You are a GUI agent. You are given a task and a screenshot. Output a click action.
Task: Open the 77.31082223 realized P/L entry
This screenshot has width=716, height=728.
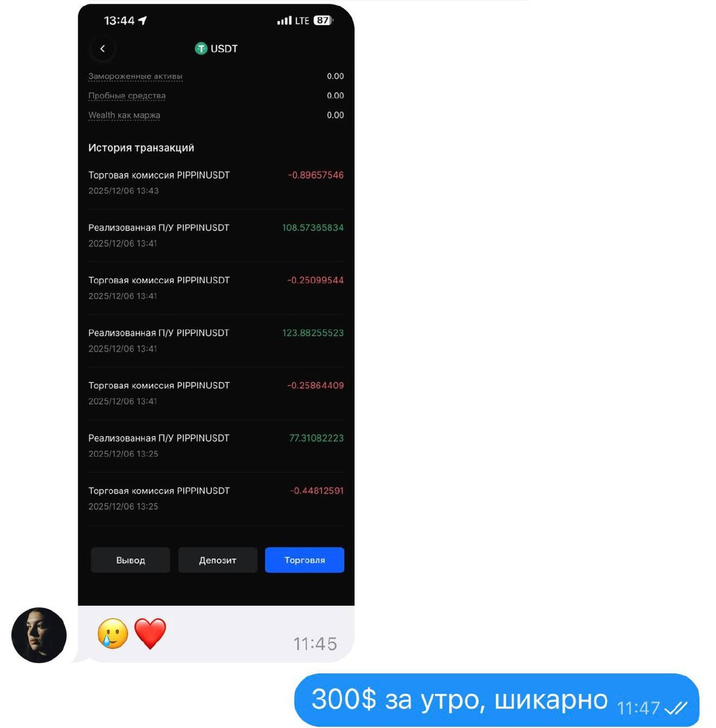216,446
